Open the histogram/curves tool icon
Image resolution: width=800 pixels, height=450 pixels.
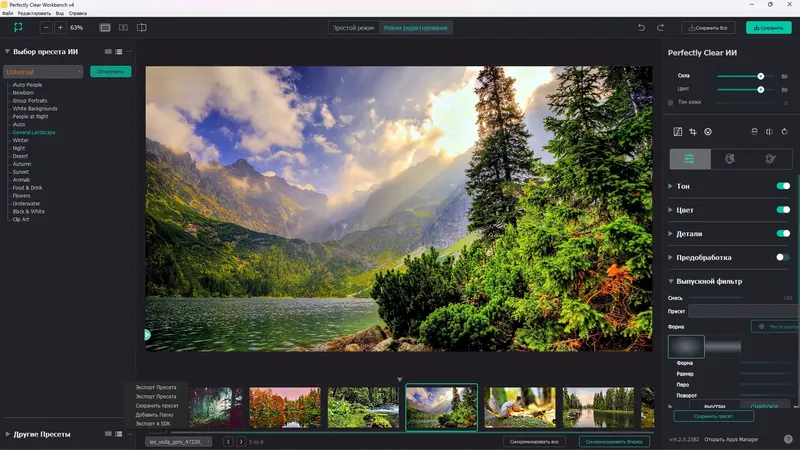tap(678, 132)
